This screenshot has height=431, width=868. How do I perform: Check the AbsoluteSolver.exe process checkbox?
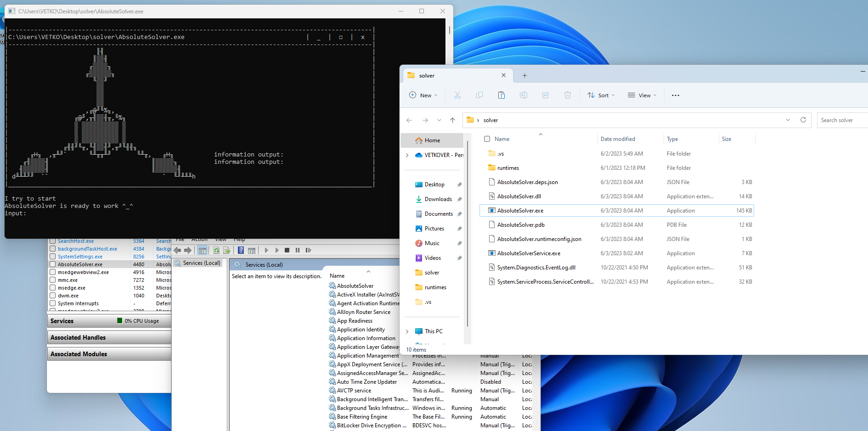pos(53,264)
